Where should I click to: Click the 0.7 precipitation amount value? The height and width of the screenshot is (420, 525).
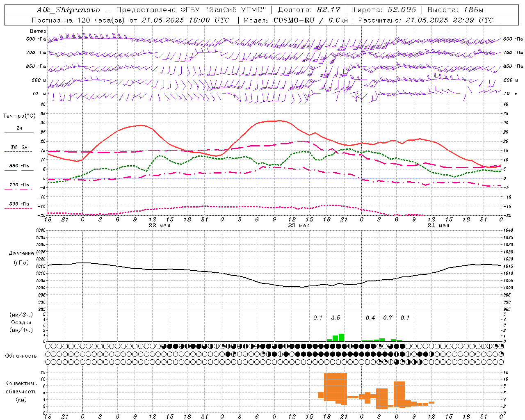coord(388,317)
